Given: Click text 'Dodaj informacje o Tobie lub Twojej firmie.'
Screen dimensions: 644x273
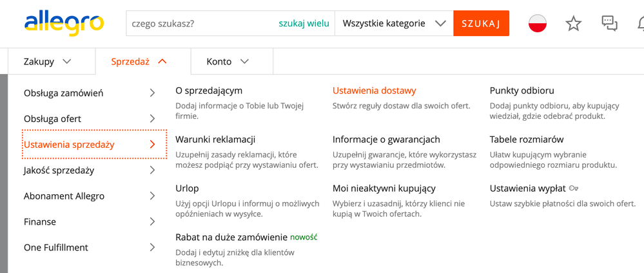Looking at the screenshot, I should pyautogui.click(x=239, y=111).
